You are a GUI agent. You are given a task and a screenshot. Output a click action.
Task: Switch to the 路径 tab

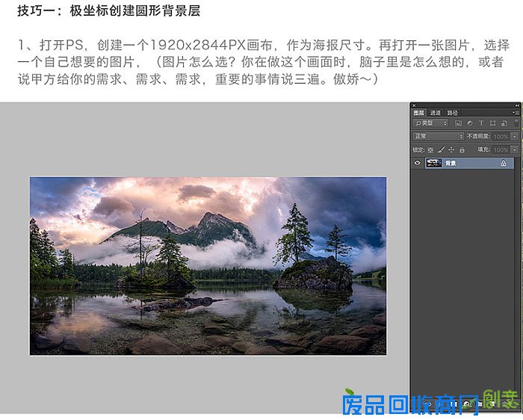coord(452,113)
